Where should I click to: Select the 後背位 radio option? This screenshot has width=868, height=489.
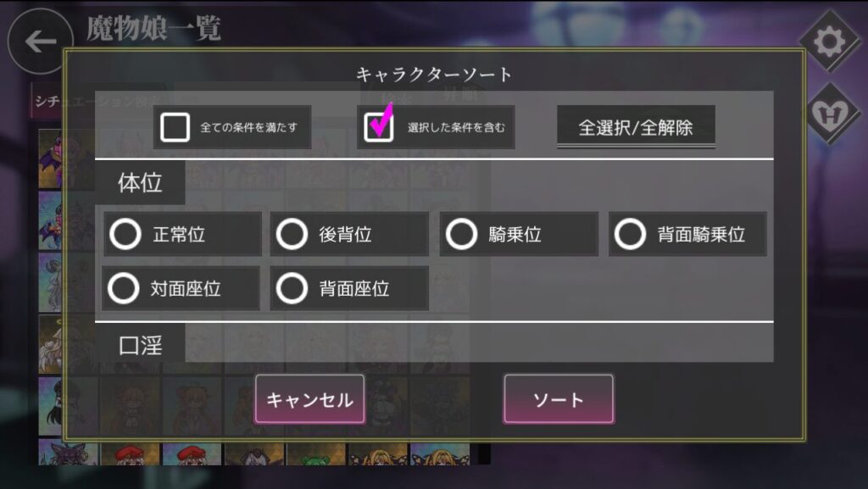(x=349, y=234)
